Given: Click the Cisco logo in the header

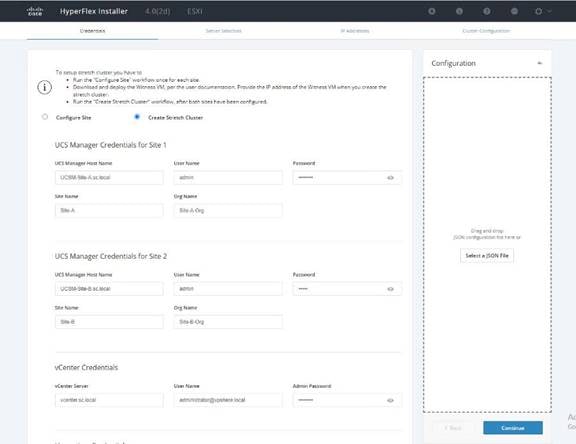Looking at the screenshot, I should [x=35, y=11].
